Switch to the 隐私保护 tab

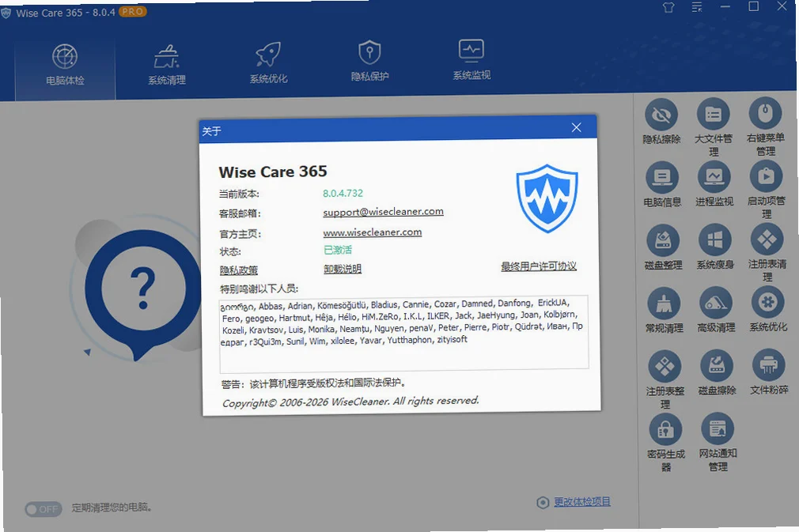point(370,62)
